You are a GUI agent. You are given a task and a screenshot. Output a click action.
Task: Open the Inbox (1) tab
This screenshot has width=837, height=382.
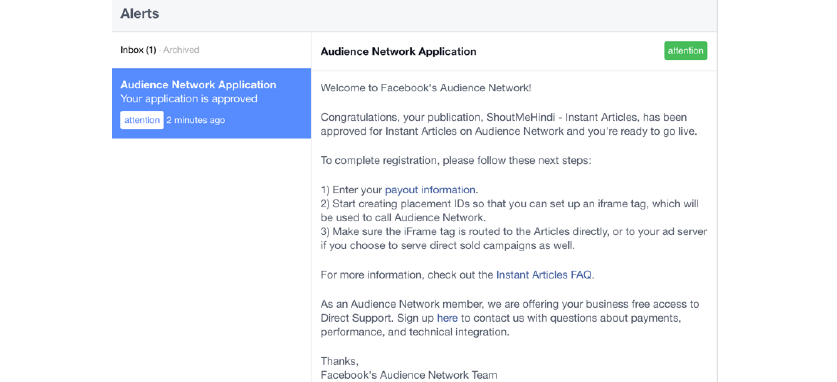click(x=138, y=50)
